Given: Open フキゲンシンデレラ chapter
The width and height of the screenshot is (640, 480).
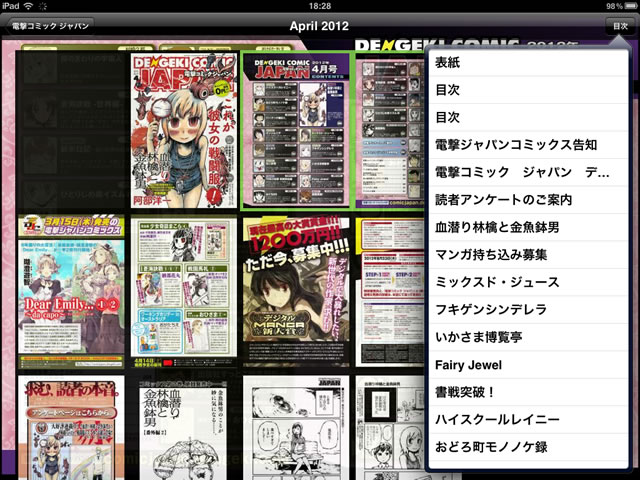Looking at the screenshot, I should click(x=529, y=310).
